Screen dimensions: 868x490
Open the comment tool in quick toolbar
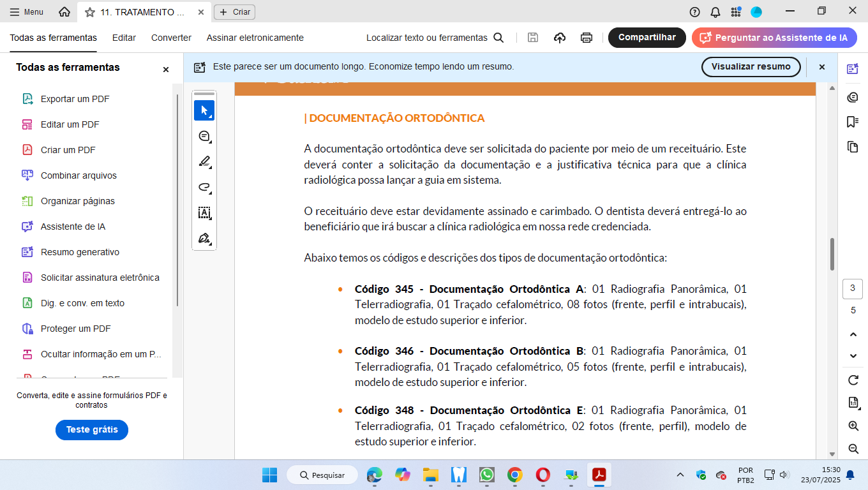[x=204, y=136]
